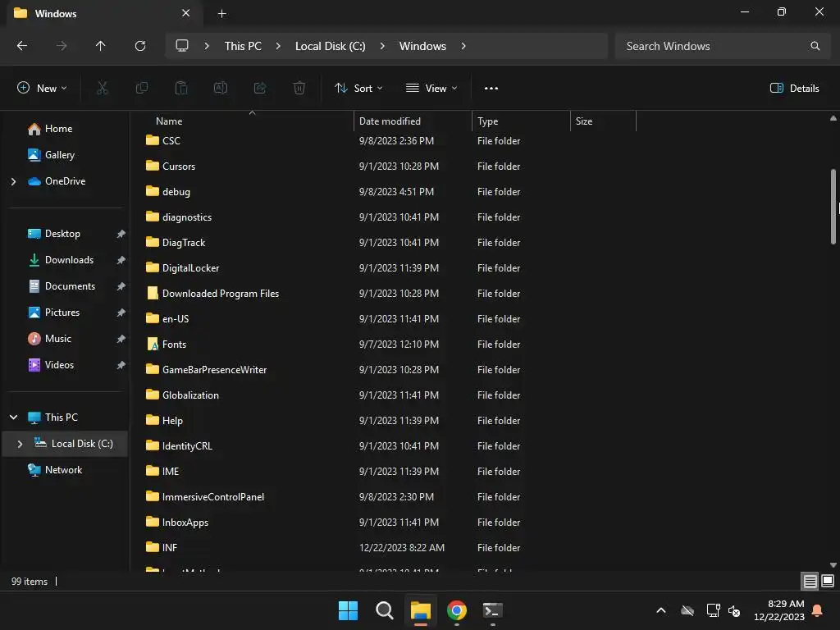Image resolution: width=840 pixels, height=630 pixels.
Task: Open the View dropdown
Action: 431,89
